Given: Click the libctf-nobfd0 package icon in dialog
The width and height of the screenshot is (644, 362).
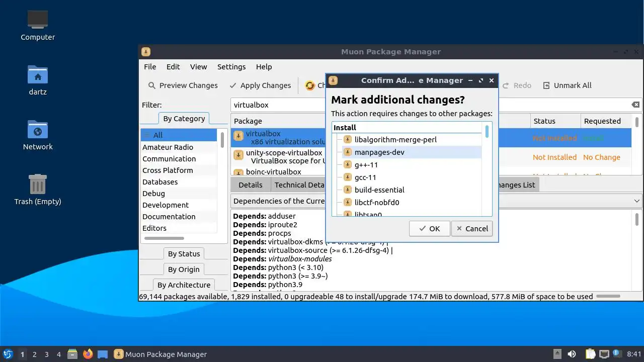Looking at the screenshot, I should click(x=347, y=203).
